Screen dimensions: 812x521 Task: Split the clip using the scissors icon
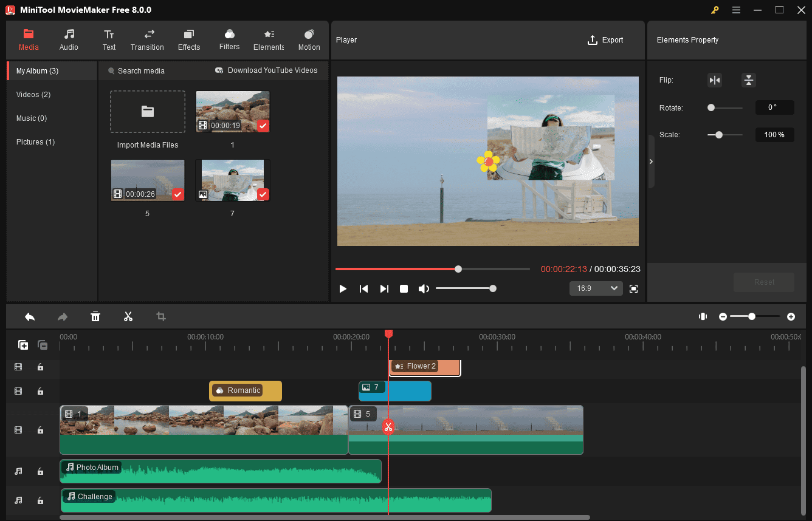(x=128, y=316)
